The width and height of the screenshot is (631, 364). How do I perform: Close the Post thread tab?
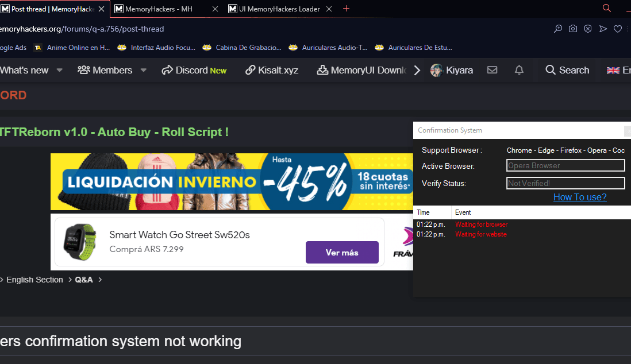click(x=101, y=9)
